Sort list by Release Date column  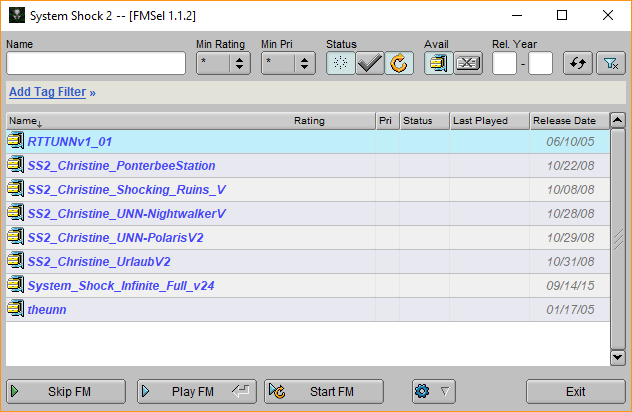click(x=566, y=121)
